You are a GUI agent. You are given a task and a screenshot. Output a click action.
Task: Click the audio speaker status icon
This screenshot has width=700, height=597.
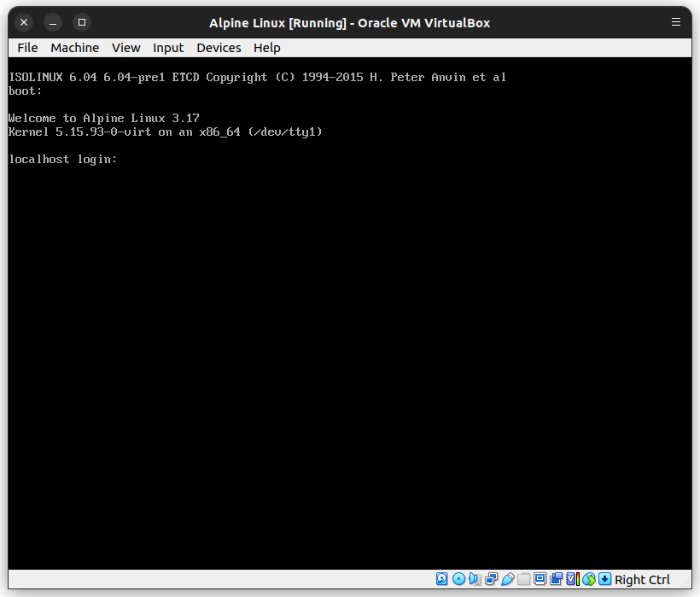tap(475, 579)
